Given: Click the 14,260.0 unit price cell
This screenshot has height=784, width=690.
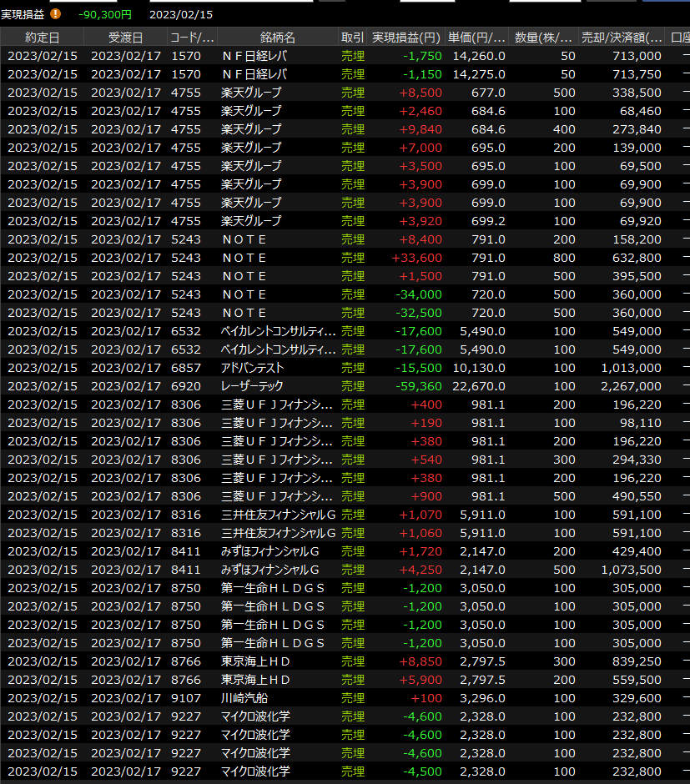Looking at the screenshot, I should click(x=476, y=56).
